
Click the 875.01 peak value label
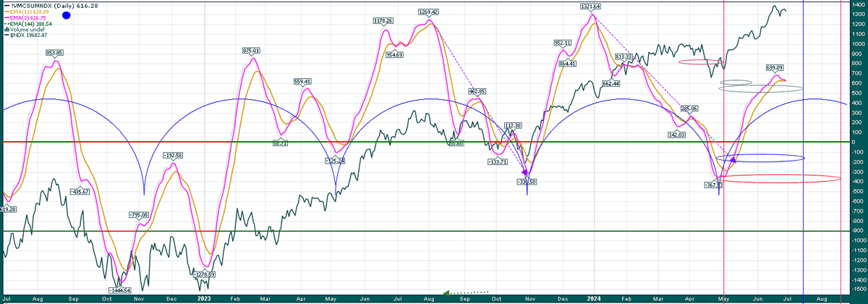point(251,51)
